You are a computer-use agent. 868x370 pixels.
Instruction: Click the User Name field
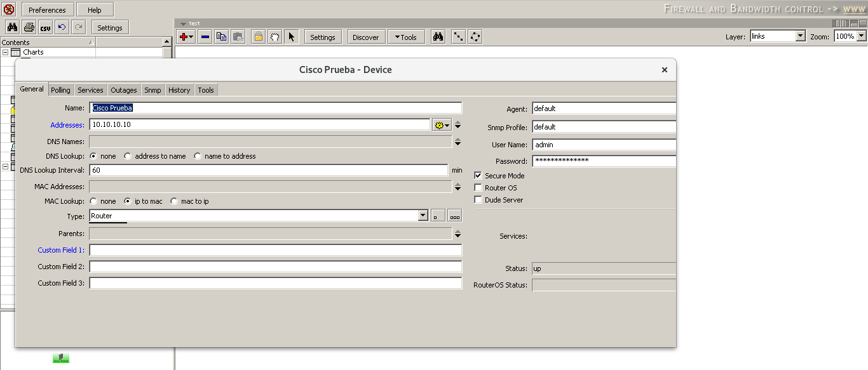click(604, 145)
